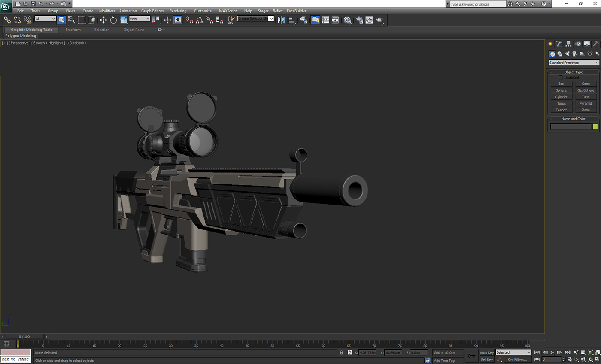Click the Lights category icon
The image size is (601, 364).
point(568,54)
